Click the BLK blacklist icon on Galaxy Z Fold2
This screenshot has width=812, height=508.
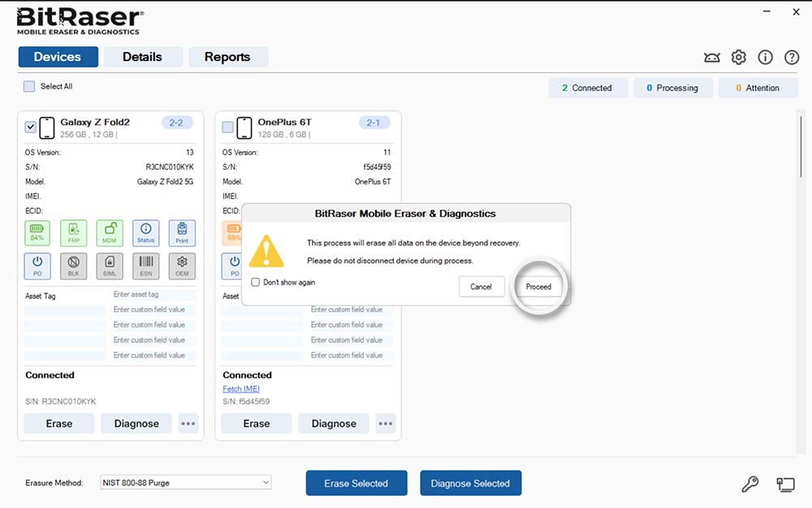pos(74,266)
